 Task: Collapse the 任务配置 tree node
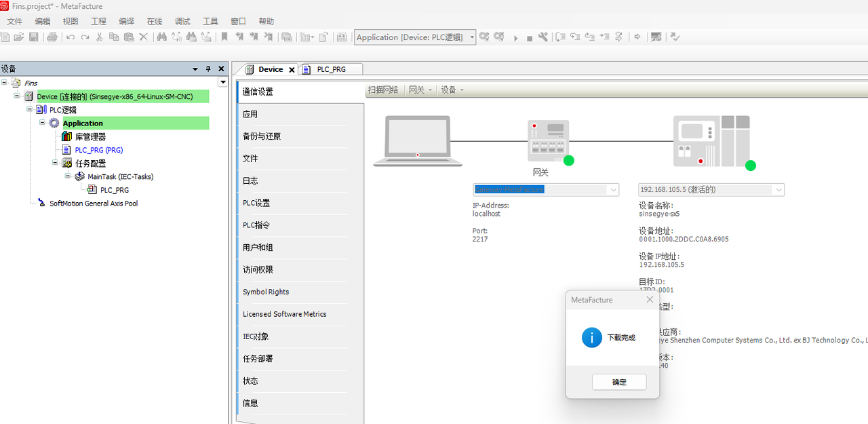[55, 163]
